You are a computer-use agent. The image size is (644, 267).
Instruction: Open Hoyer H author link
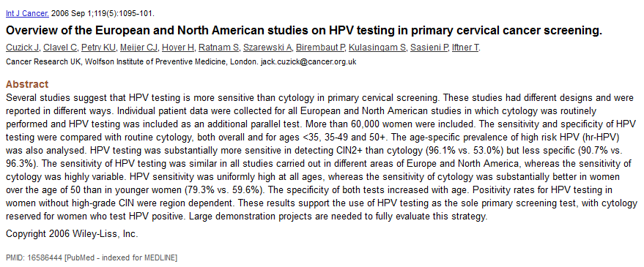click(x=178, y=48)
